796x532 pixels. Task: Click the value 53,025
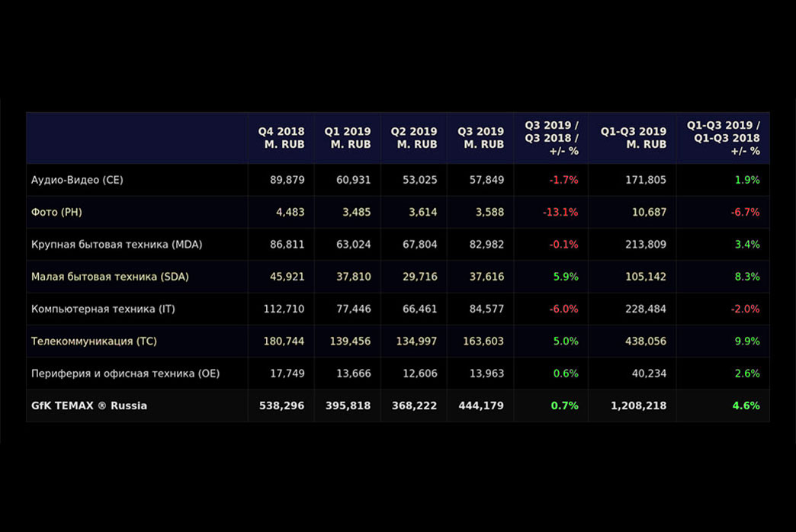click(420, 180)
